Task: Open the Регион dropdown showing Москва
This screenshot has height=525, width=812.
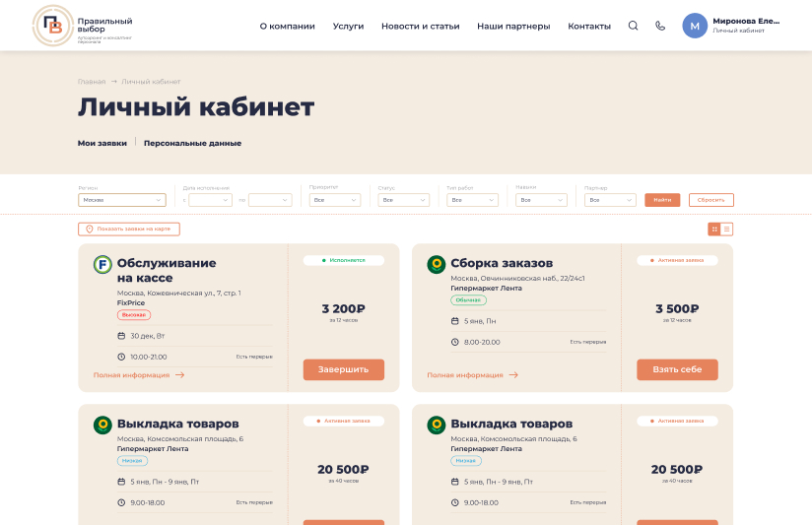Action: click(x=121, y=200)
